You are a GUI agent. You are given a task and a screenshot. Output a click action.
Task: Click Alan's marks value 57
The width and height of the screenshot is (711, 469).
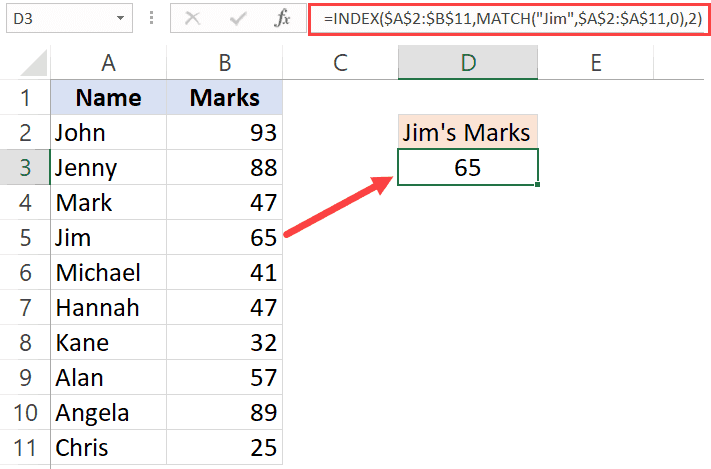(x=224, y=377)
